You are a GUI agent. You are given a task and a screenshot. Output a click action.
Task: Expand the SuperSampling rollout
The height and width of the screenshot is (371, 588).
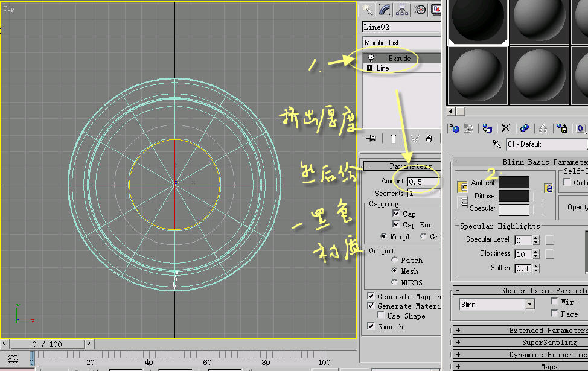tap(520, 342)
